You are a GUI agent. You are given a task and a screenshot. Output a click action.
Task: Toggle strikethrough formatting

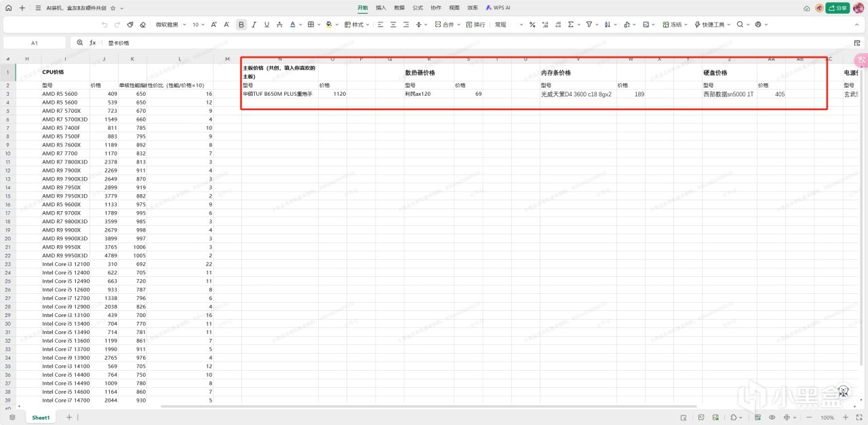[279, 24]
